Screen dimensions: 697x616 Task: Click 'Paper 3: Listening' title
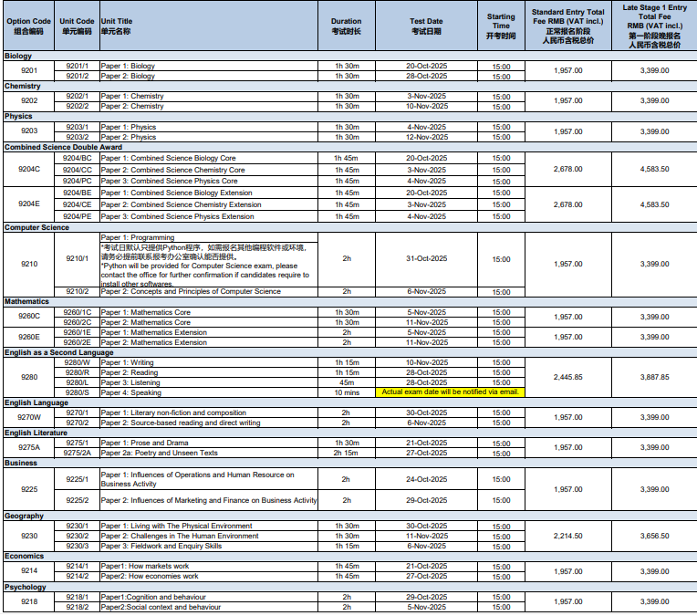click(130, 382)
